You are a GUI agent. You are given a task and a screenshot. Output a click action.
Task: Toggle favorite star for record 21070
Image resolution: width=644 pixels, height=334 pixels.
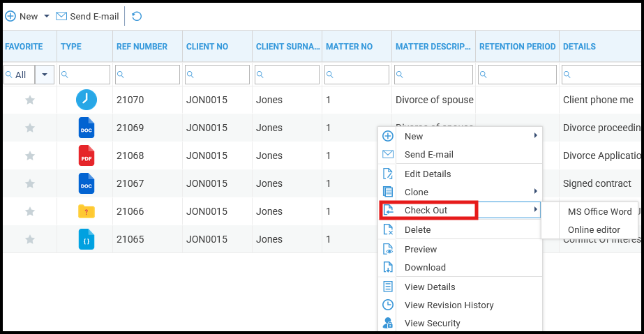point(30,100)
